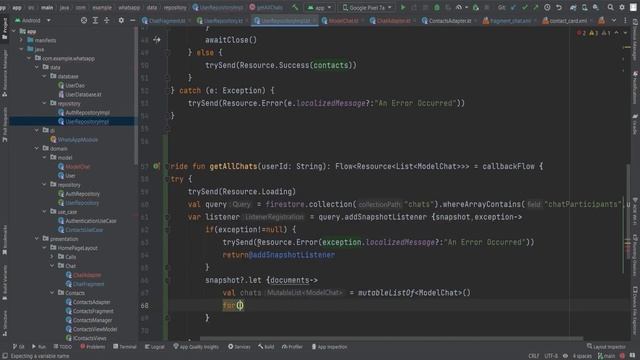The width and height of the screenshot is (640, 360).
Task: Switch to contact_card.xml editor tab
Action: 567,20
